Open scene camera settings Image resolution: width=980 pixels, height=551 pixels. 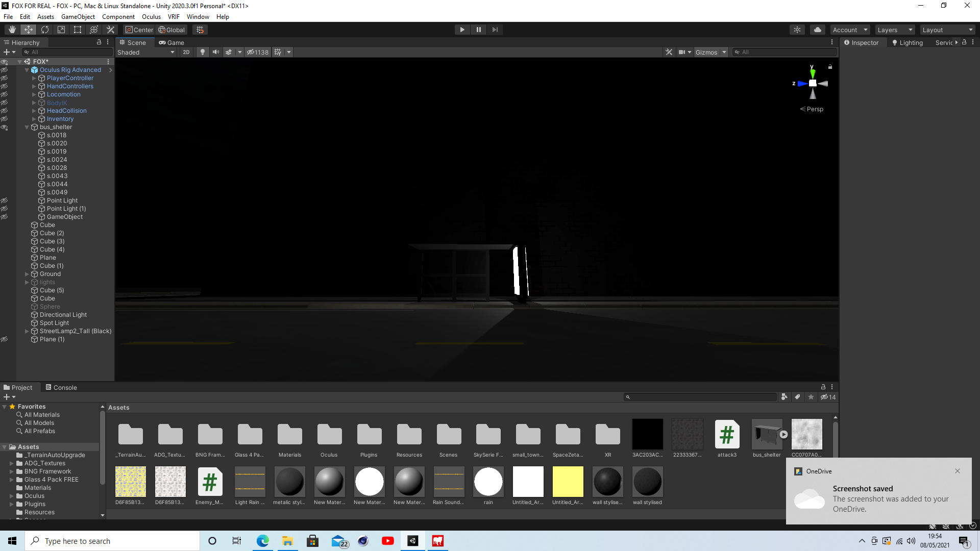coord(681,52)
